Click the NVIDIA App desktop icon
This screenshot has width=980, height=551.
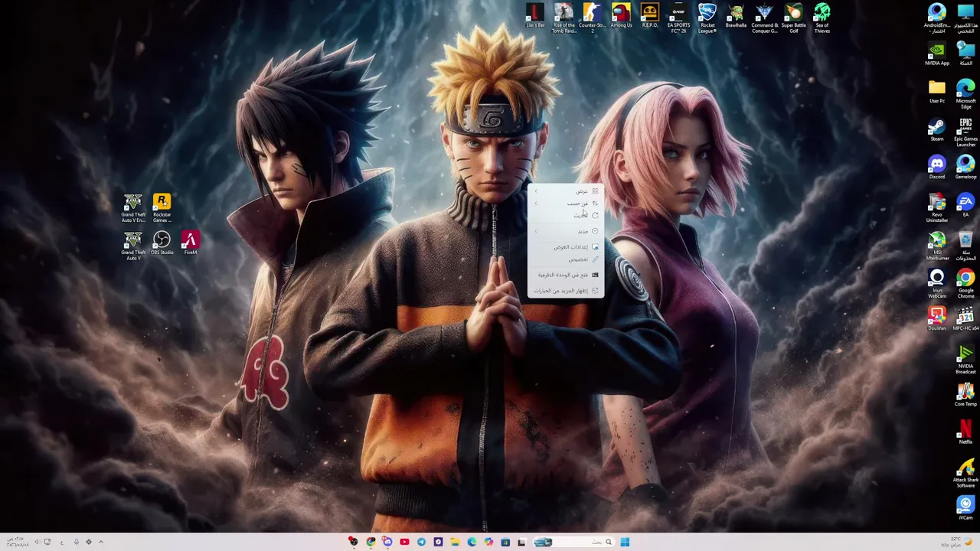point(937,54)
